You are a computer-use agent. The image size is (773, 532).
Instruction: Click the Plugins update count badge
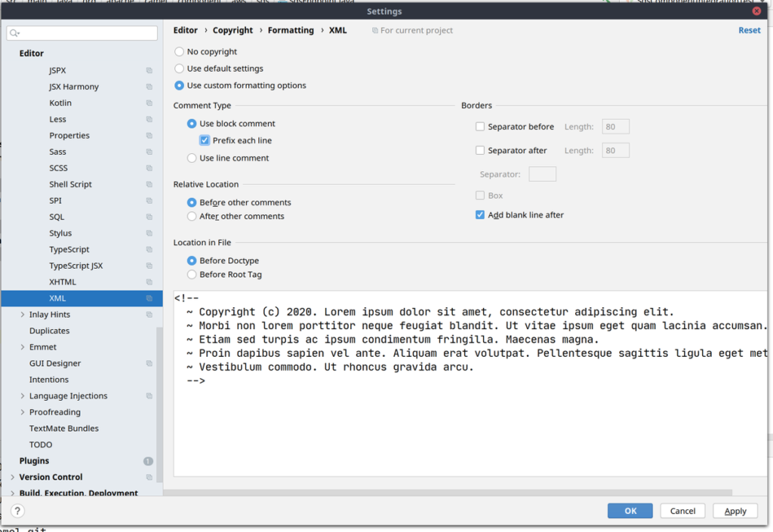click(x=149, y=461)
